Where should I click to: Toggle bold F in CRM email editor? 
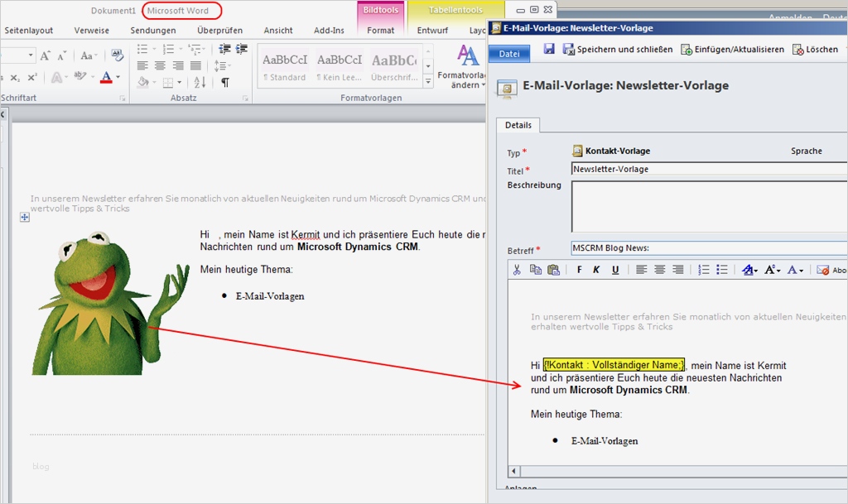point(579,270)
